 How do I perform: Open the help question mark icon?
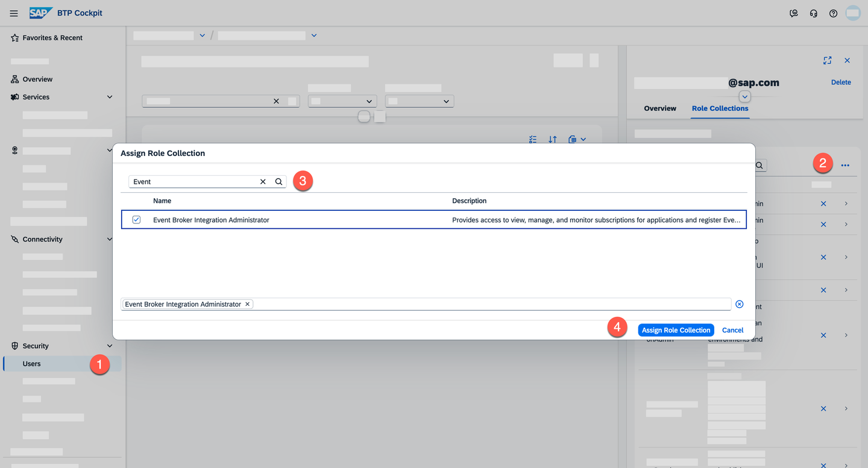(x=833, y=13)
